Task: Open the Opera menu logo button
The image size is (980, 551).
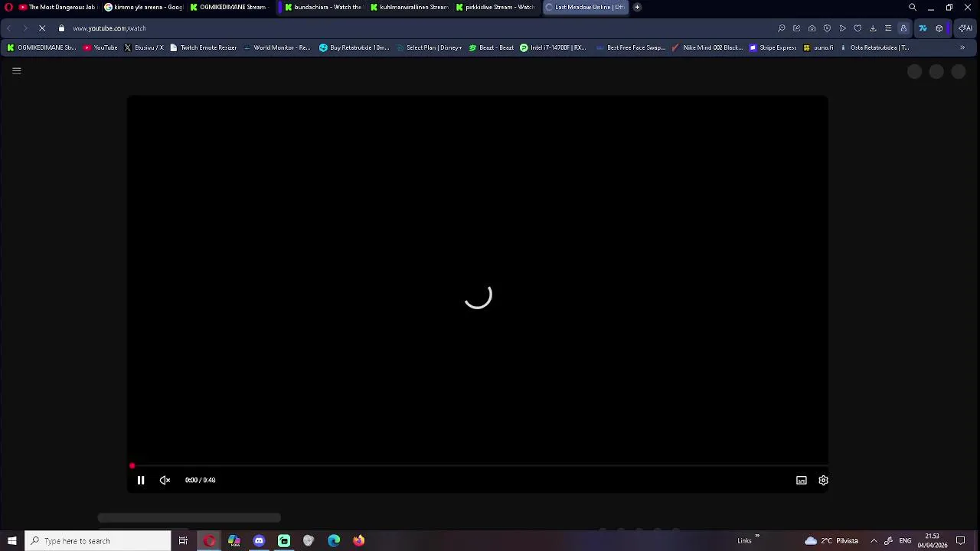Action: [x=8, y=7]
